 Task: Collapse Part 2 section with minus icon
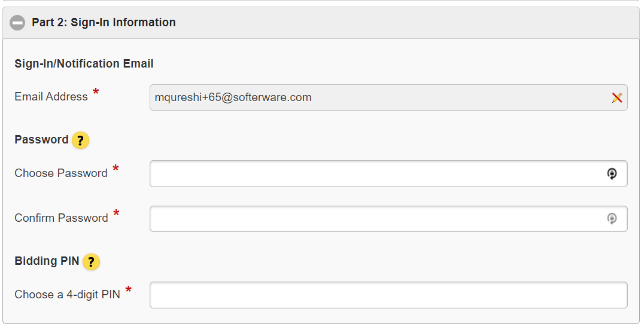tap(17, 23)
